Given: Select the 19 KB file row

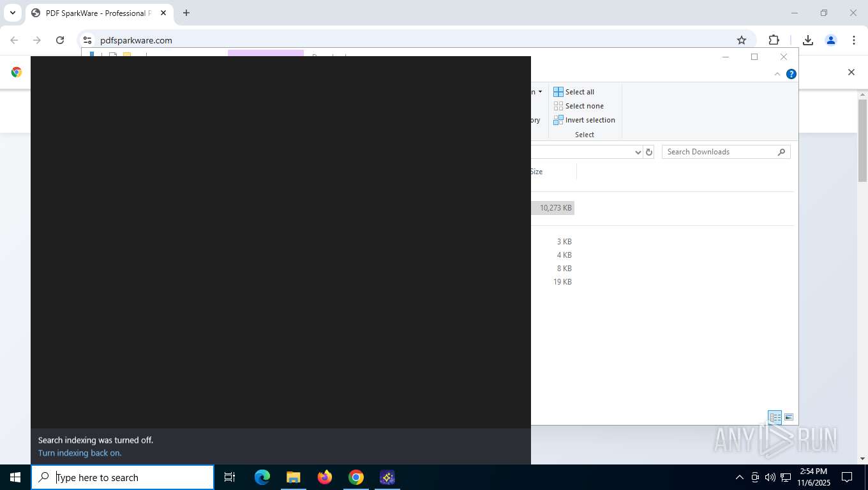Looking at the screenshot, I should tap(562, 282).
